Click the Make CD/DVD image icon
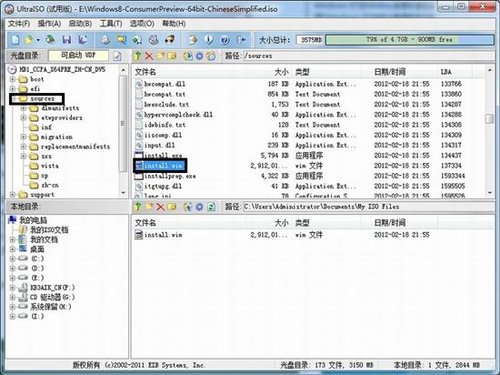This screenshot has width=500, height=375. [105, 40]
